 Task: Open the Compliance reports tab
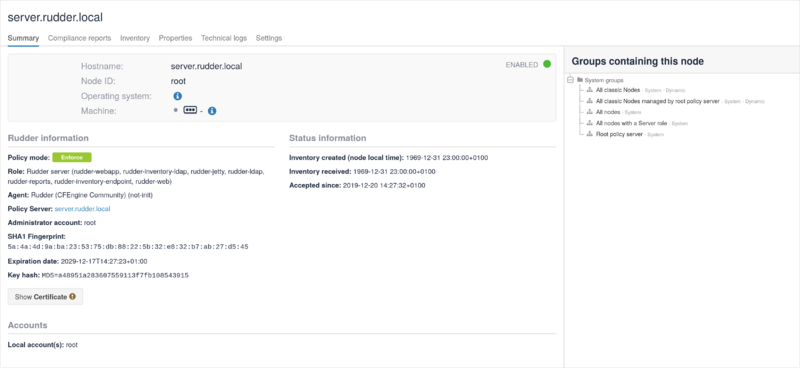(79, 38)
